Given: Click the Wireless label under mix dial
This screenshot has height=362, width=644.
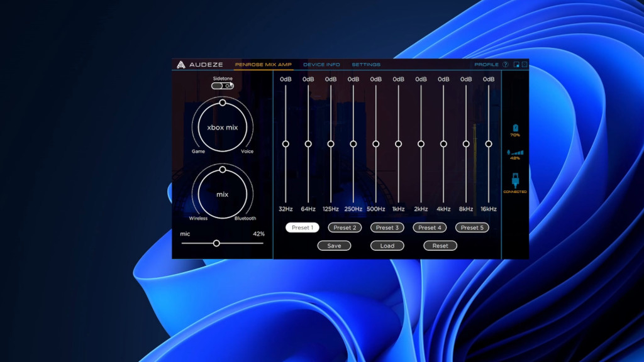Looking at the screenshot, I should click(198, 218).
